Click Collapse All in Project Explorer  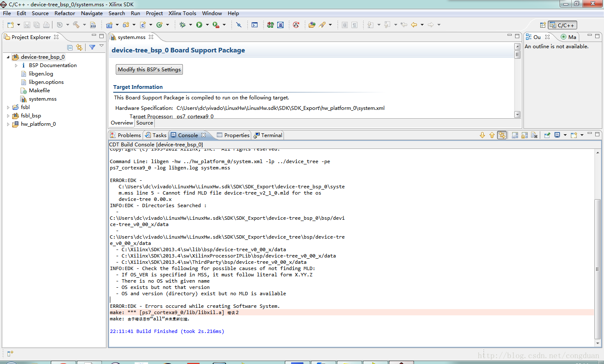70,47
